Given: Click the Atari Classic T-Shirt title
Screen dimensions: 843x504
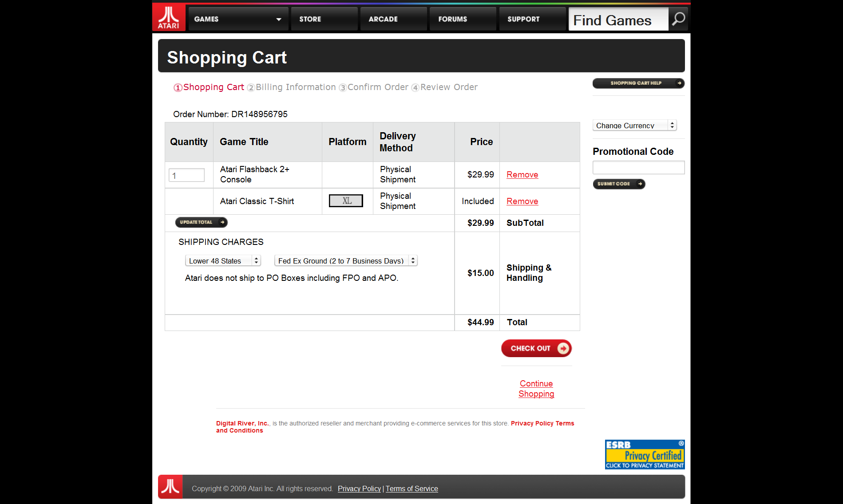Looking at the screenshot, I should pos(257,201).
